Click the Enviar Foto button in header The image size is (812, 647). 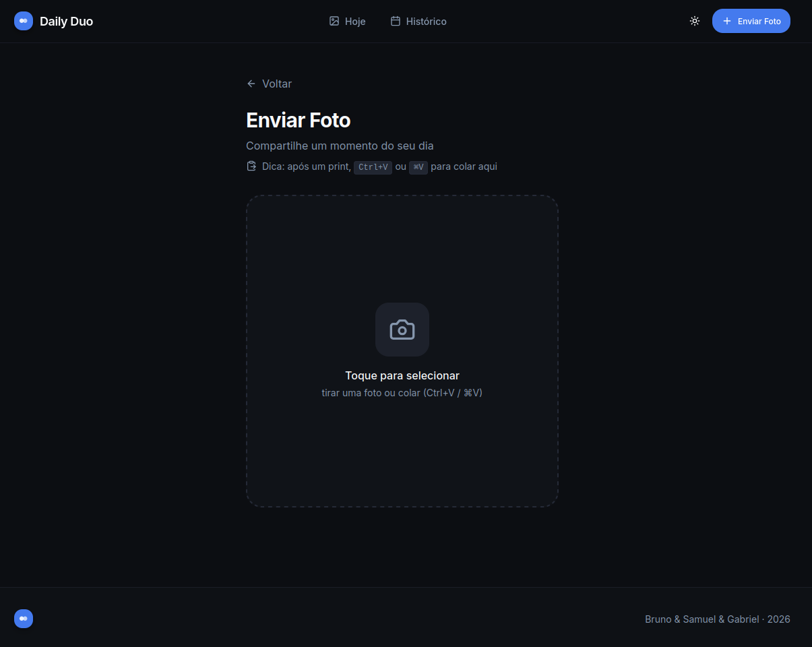click(x=751, y=21)
